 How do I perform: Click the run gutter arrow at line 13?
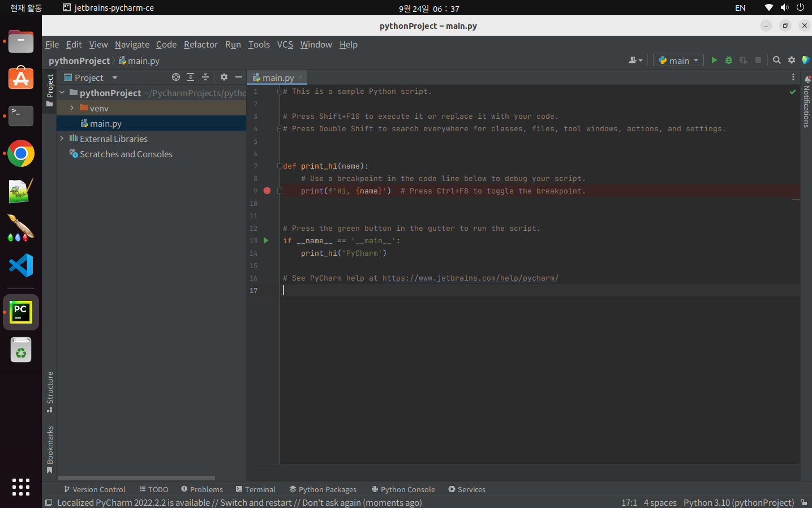266,240
